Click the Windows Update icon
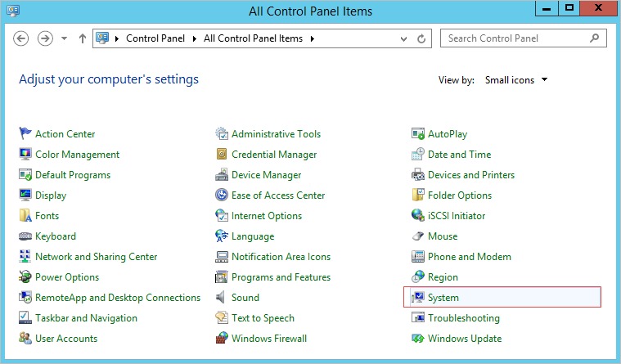Screen dimensions: 621x364 (x=418, y=339)
